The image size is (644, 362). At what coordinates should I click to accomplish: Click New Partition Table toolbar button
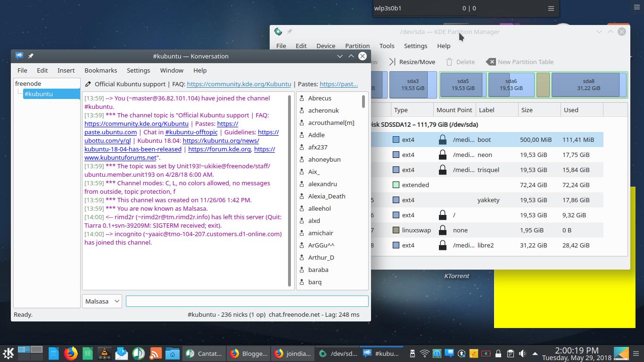pyautogui.click(x=520, y=62)
